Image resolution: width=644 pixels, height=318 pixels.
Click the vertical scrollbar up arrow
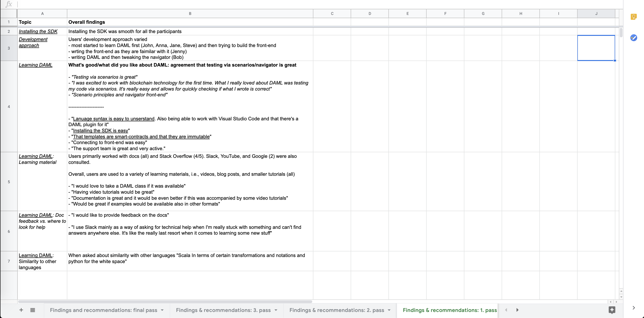[x=621, y=291]
